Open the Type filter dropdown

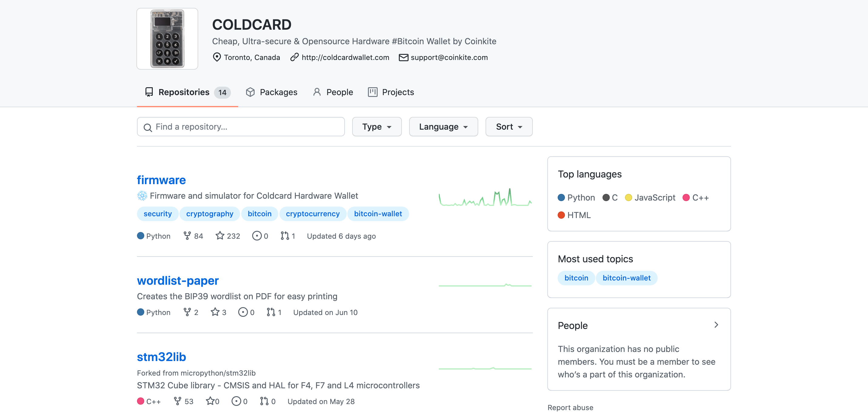(x=377, y=127)
